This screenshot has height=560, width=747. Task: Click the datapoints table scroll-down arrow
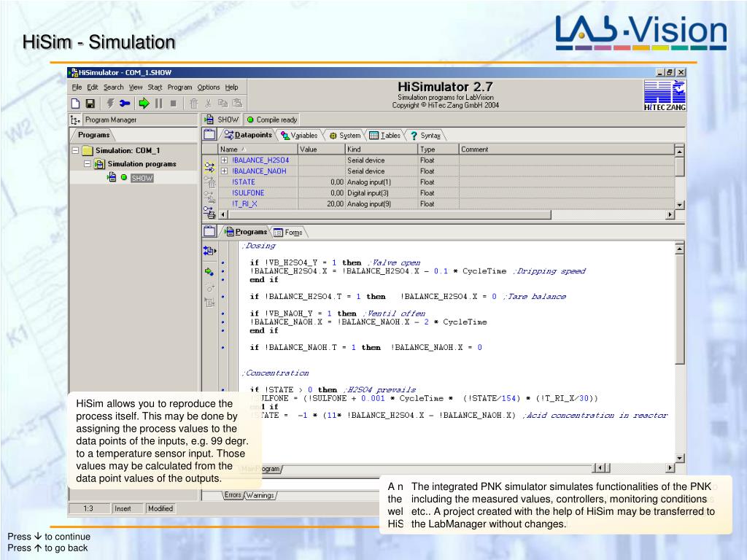click(x=680, y=205)
